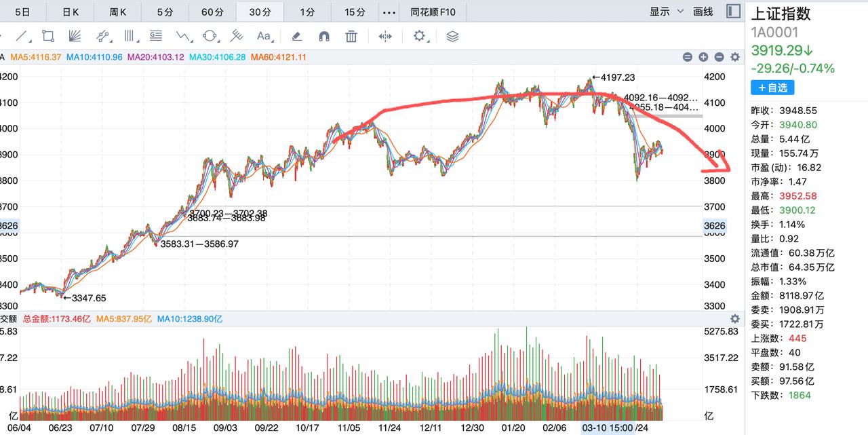Switch to the 15分 period tab
The height and width of the screenshot is (435, 868).
click(355, 12)
